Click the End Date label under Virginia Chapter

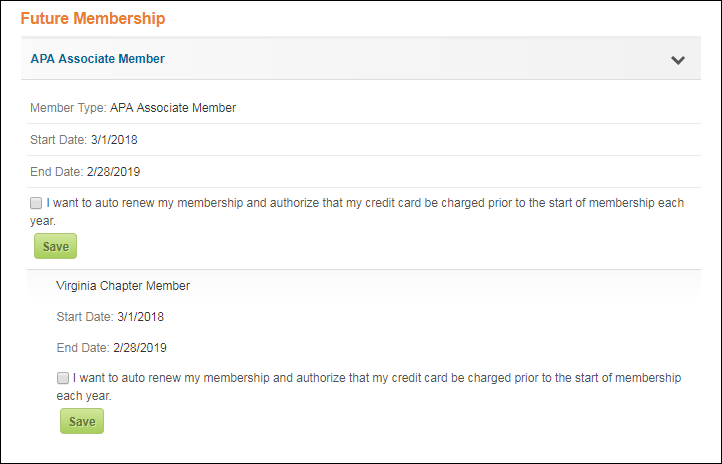83,348
